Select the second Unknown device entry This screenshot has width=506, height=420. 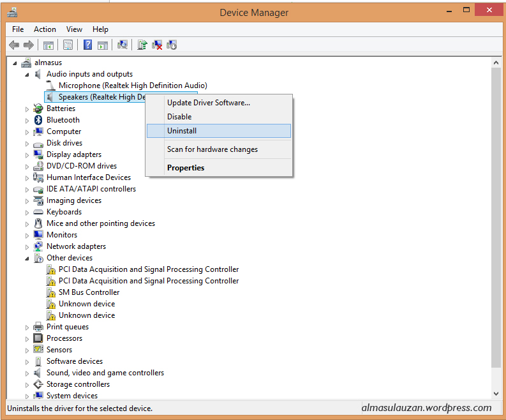(x=87, y=315)
